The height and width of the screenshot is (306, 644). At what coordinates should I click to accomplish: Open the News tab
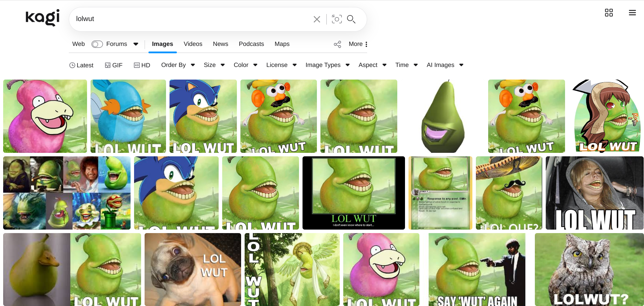pos(220,44)
